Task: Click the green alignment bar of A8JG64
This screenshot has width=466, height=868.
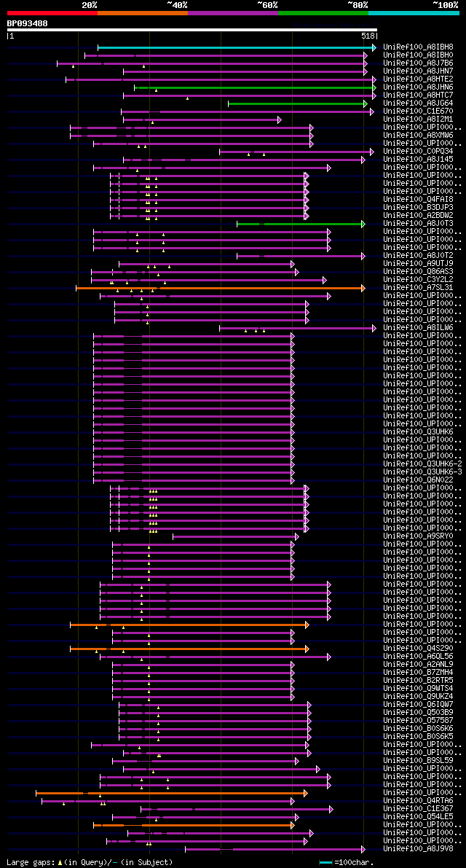Action: pos(297,104)
